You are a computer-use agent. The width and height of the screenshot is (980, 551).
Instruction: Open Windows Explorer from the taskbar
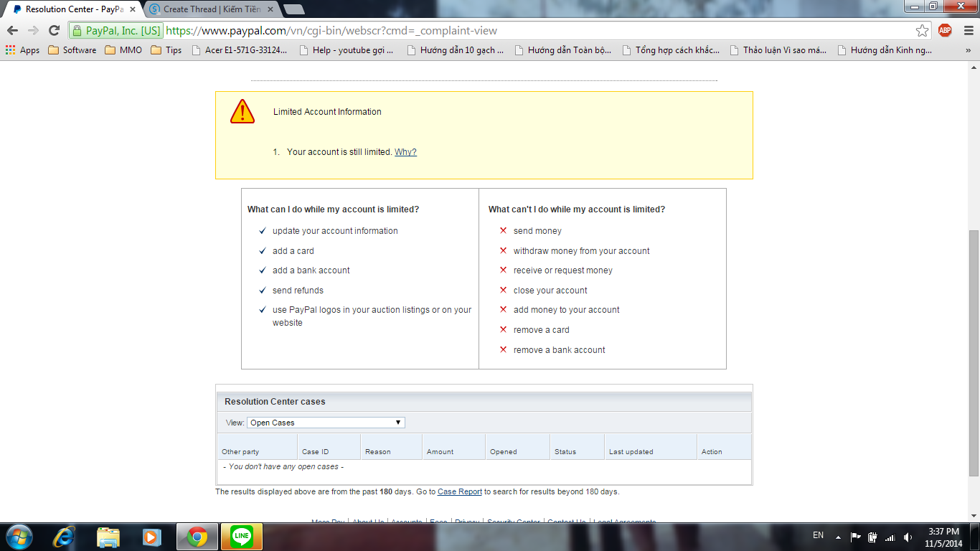pos(108,537)
